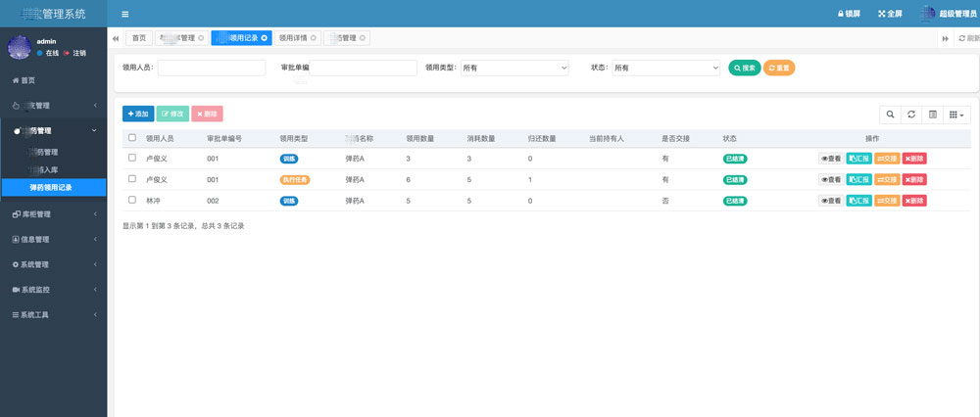Click the blue 添加 button
The width and height of the screenshot is (980, 417).
tap(138, 114)
